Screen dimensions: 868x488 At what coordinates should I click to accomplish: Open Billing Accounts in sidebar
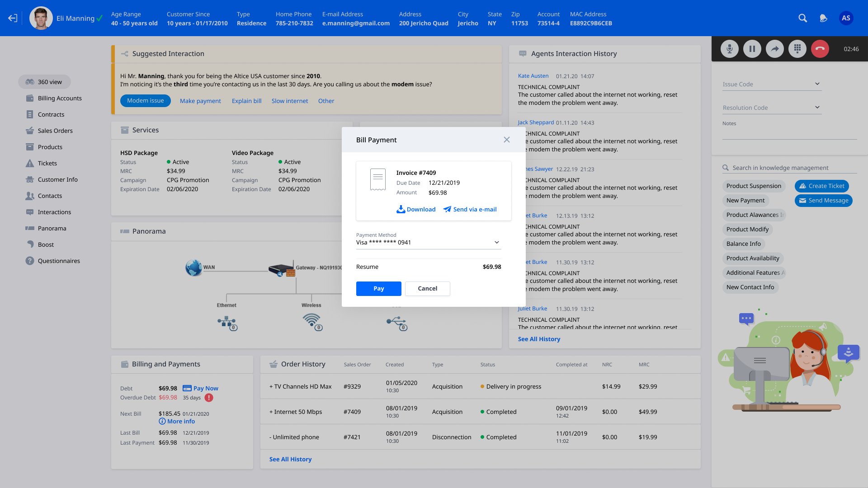coord(54,98)
